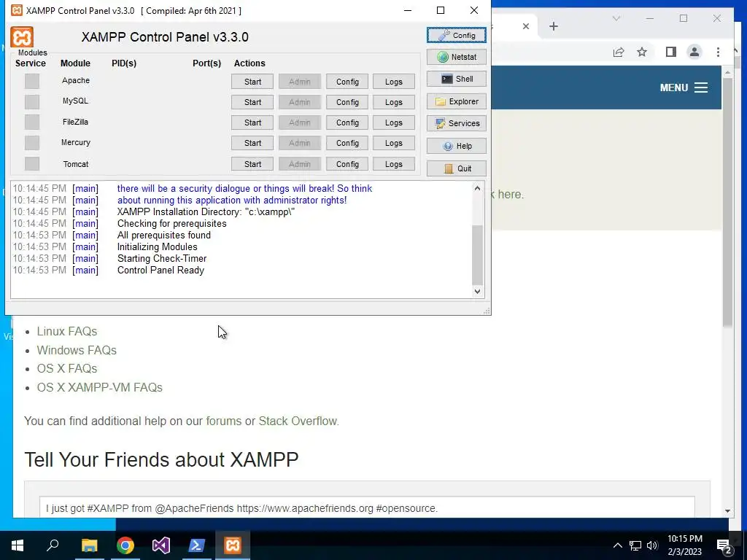
Task: Open XAMPP Help
Action: [457, 146]
